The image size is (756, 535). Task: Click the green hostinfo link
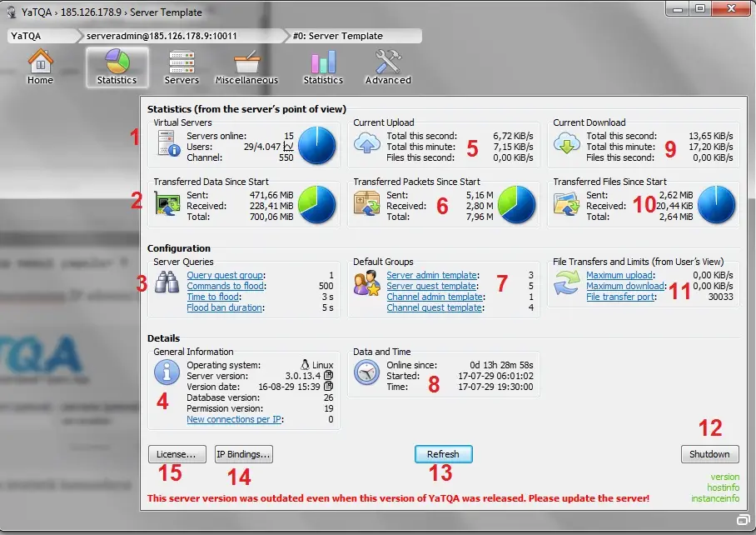tap(724, 487)
